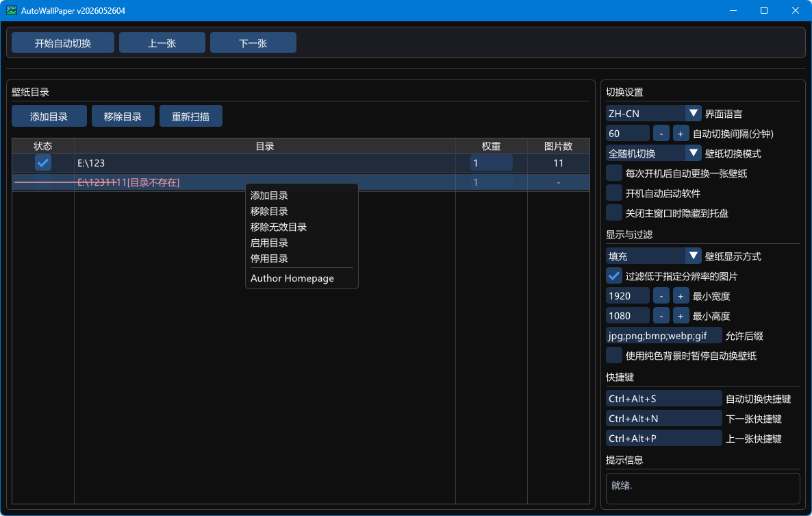This screenshot has width=812, height=516.
Task: Enable 关闭主窗口时隐藏到托盘 checkbox
Action: [614, 213]
